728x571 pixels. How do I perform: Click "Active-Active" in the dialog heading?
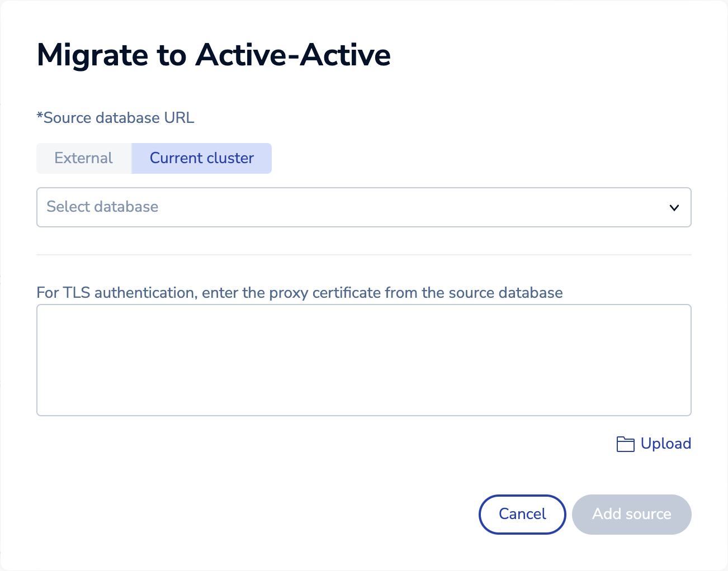[x=292, y=55]
